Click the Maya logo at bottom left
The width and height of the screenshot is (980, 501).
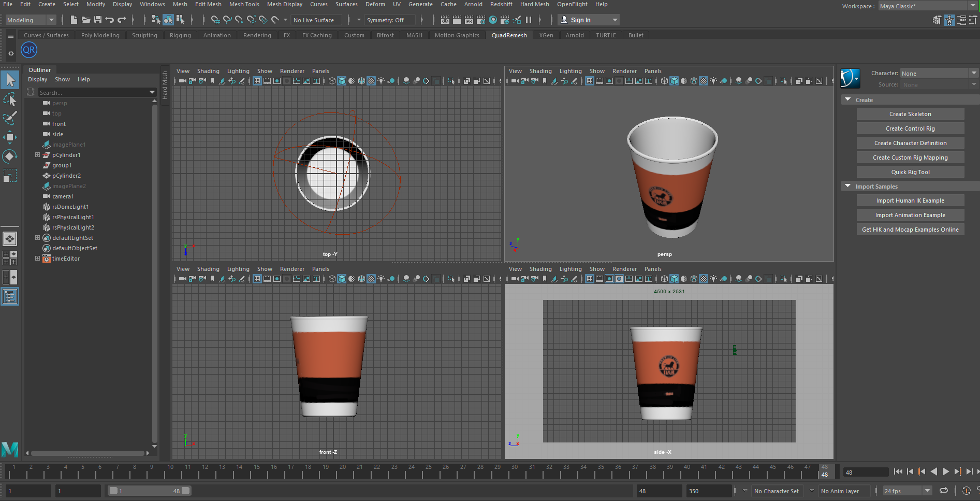click(x=10, y=449)
